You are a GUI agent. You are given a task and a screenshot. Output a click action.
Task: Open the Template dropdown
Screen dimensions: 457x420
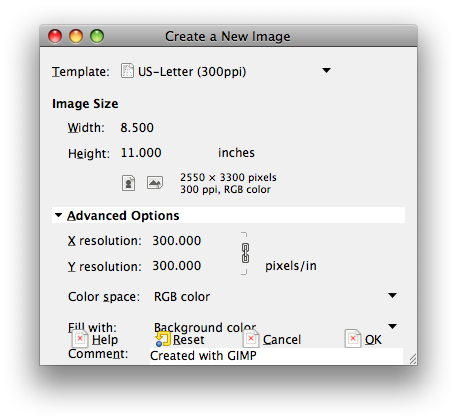tap(226, 71)
